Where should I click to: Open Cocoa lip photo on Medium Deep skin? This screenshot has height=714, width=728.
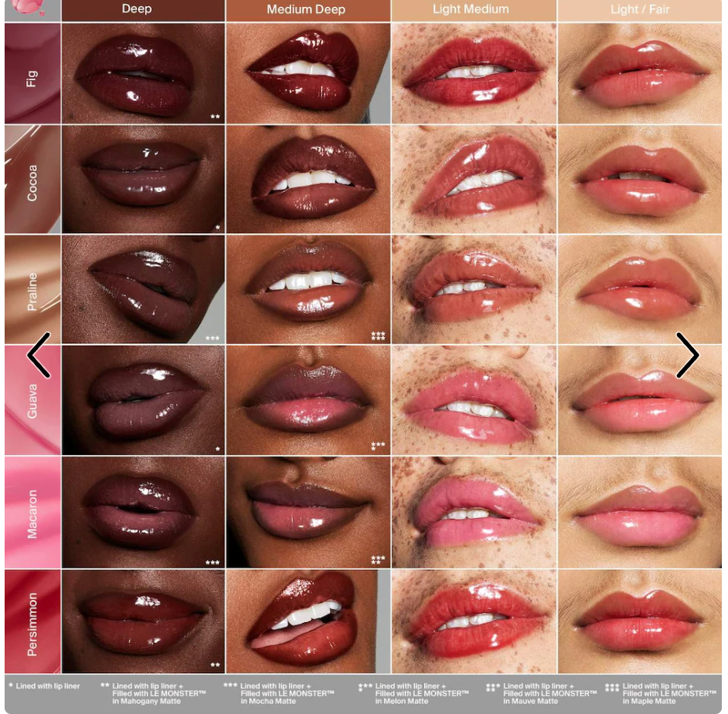coord(308,180)
